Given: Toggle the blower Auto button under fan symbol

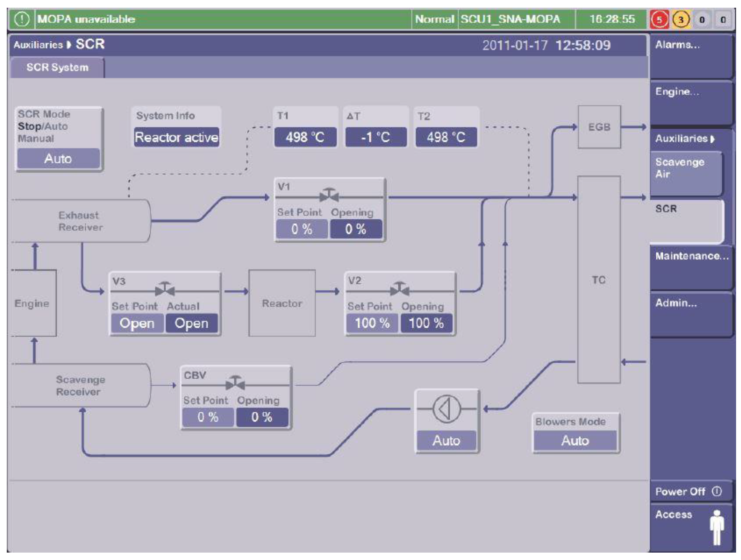Looking at the screenshot, I should pos(446,441).
